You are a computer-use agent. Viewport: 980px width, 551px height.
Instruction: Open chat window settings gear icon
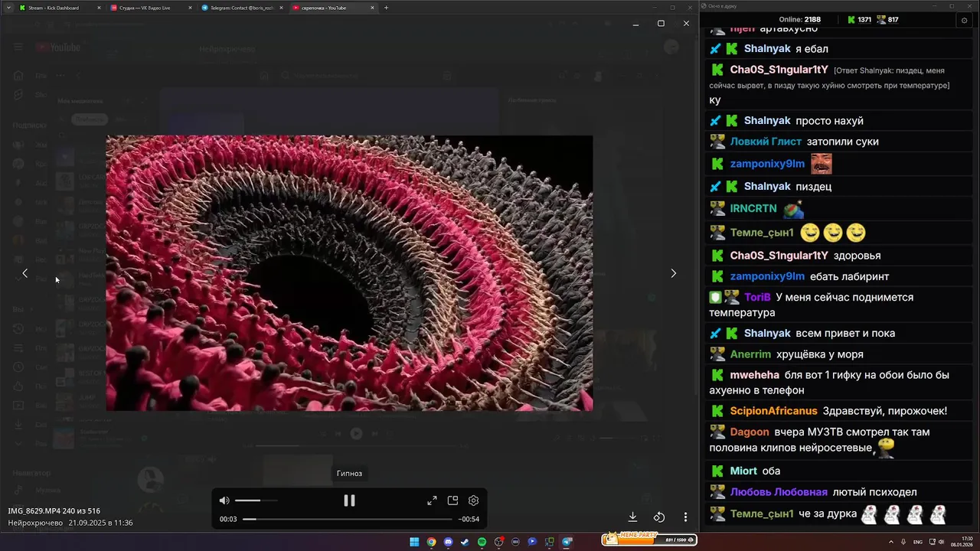(x=964, y=20)
